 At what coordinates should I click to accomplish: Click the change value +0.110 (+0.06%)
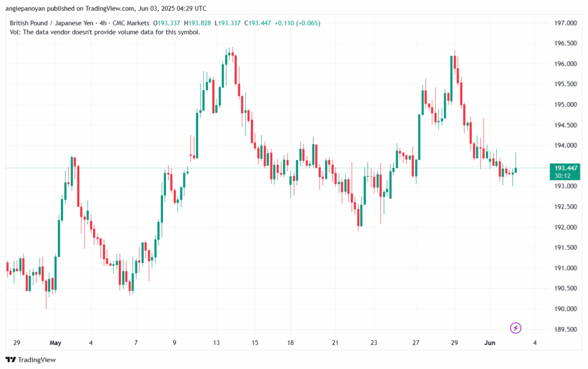coord(297,23)
